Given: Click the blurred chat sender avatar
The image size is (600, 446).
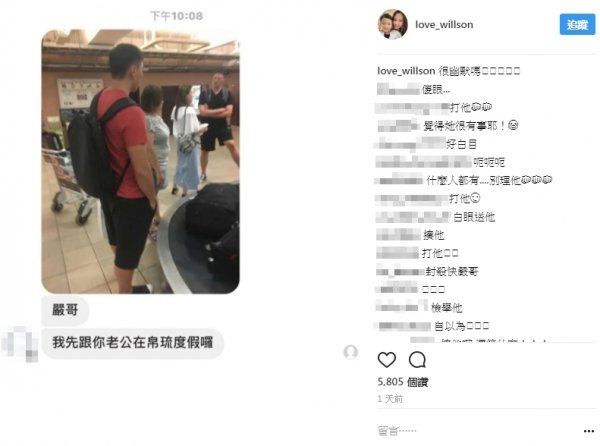Looking at the screenshot, I should click(20, 344).
